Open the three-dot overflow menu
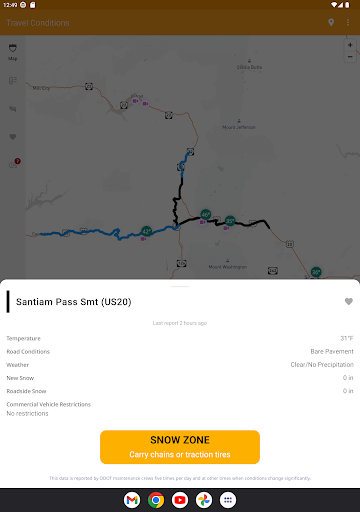The width and height of the screenshot is (360, 512). (348, 22)
